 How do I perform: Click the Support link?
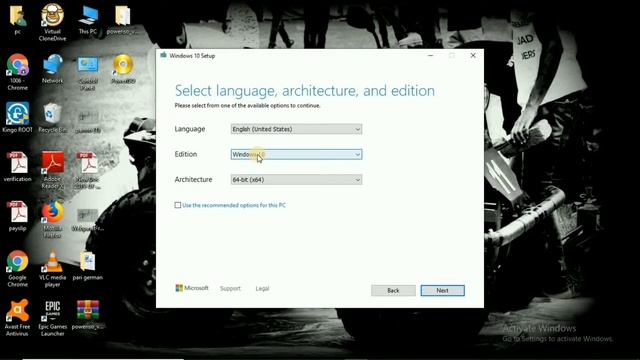[x=230, y=289]
